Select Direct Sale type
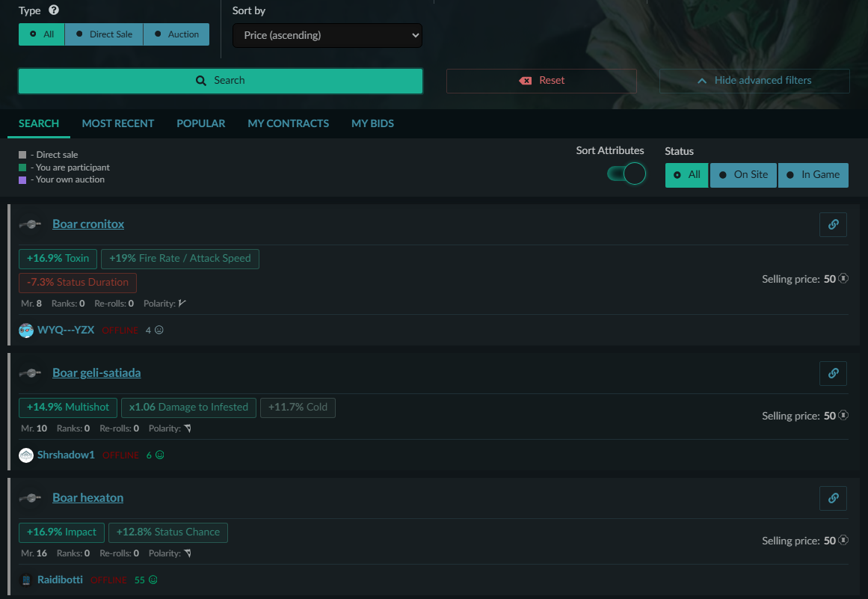The width and height of the screenshot is (868, 599). [104, 34]
